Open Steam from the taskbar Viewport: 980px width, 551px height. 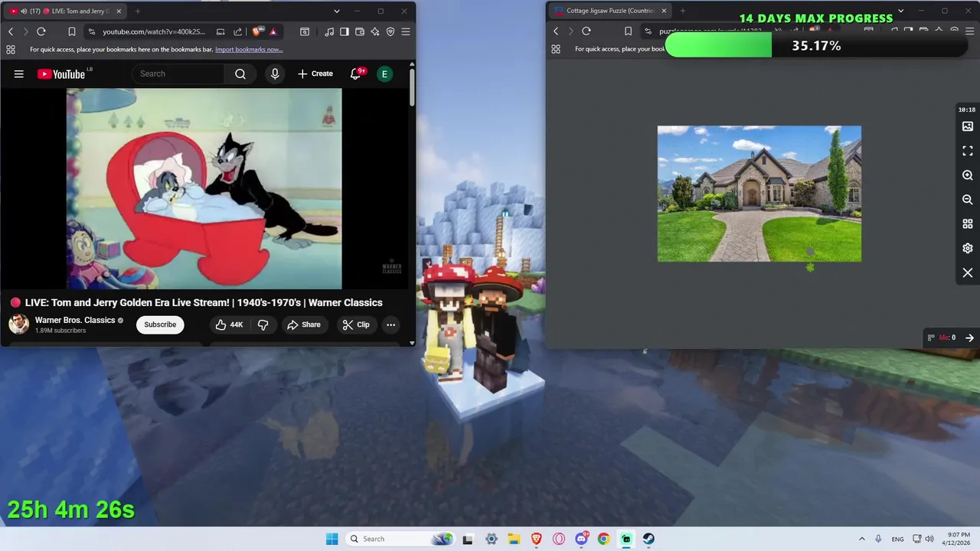pos(648,539)
